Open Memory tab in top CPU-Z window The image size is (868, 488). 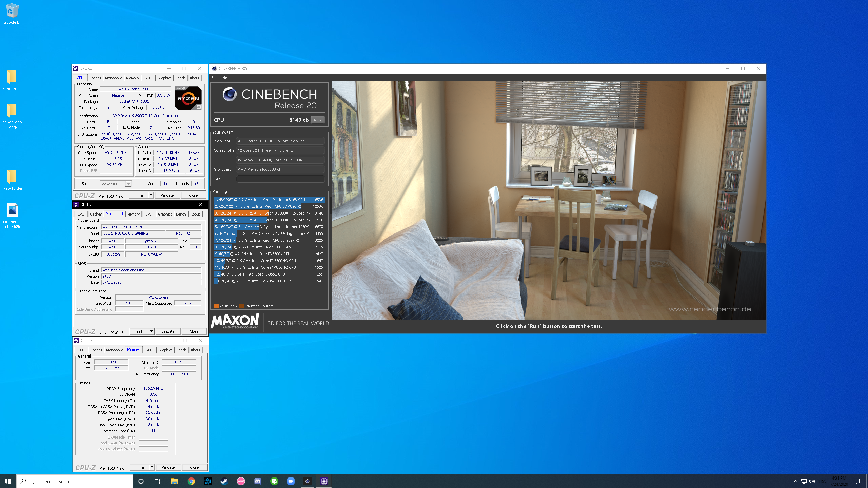tap(132, 78)
